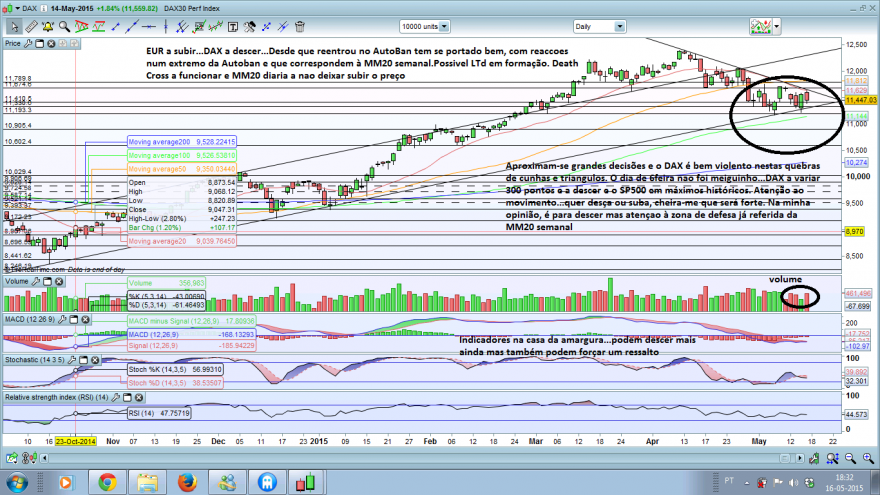Click the Moving average200 data label
Image resolution: width=880 pixels, height=495 pixels.
[182, 142]
